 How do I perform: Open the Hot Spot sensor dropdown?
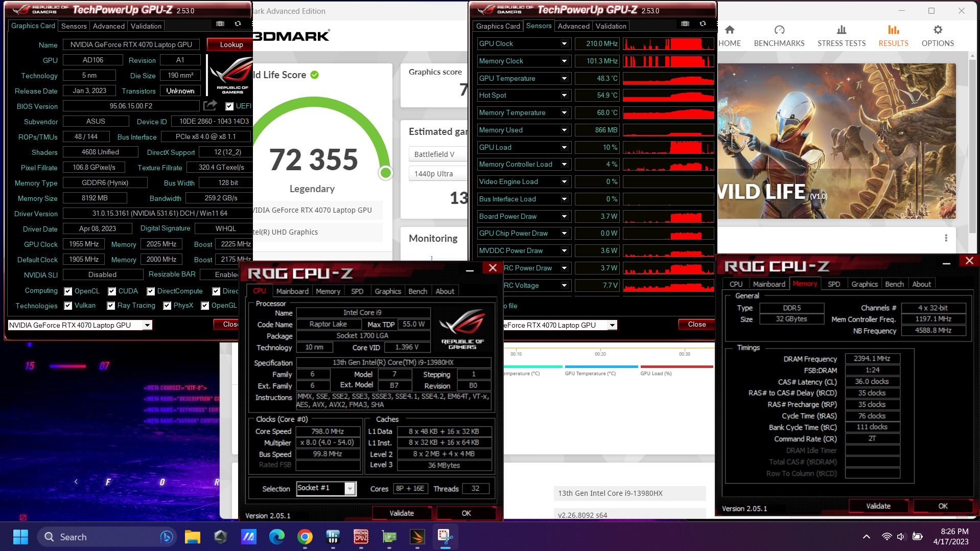[x=564, y=96]
